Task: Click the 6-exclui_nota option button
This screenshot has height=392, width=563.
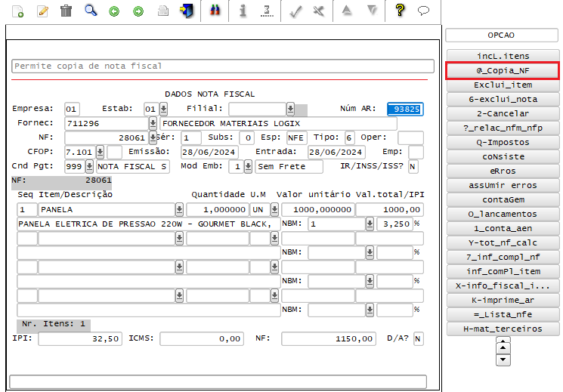Action: point(503,100)
